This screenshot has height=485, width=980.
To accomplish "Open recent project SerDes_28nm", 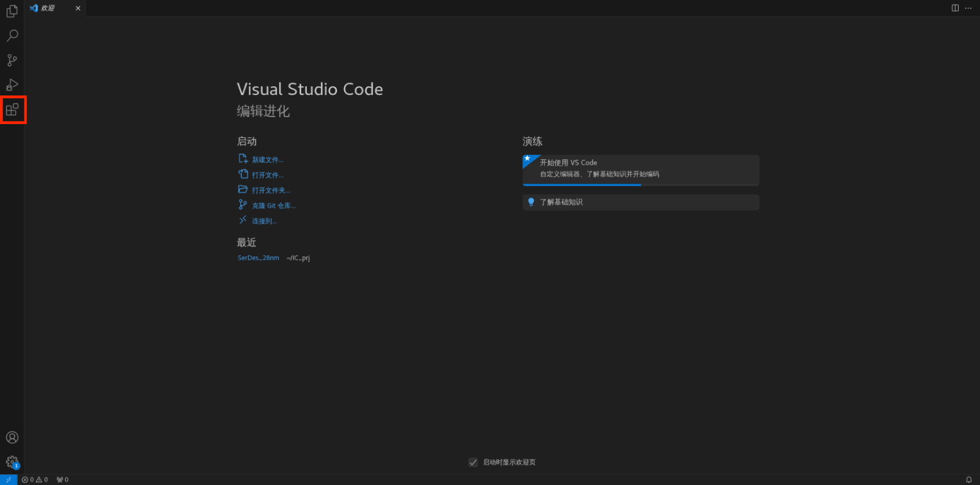I will coord(258,258).
